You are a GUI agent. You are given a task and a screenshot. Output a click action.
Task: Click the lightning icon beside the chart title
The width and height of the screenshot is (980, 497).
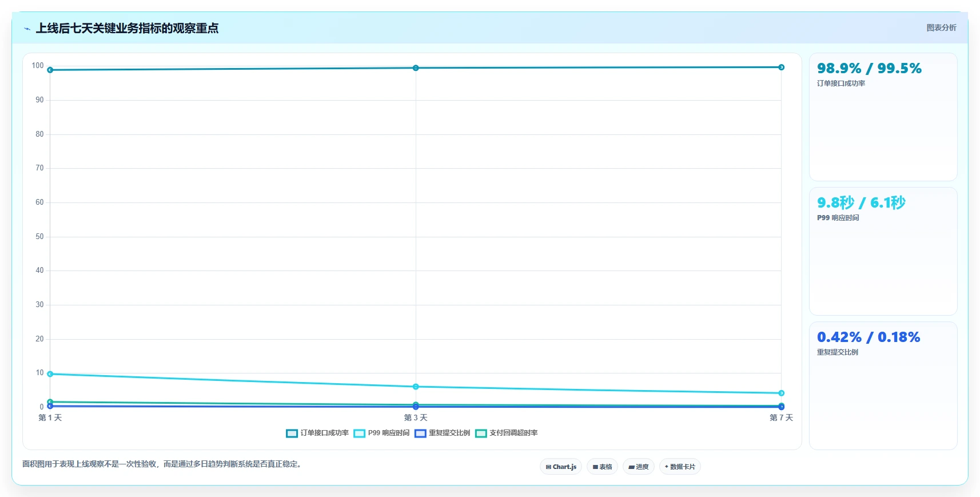point(27,28)
